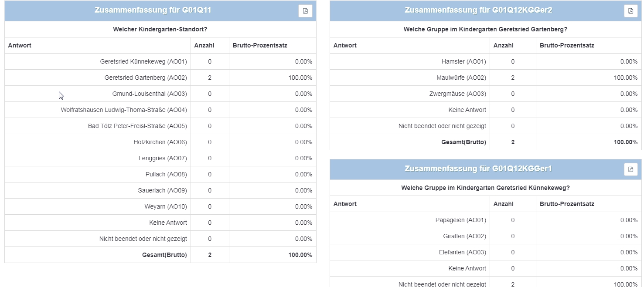This screenshot has width=644, height=287.
Task: Select the 'Papageien (AO01)' group row
Action: [460, 220]
